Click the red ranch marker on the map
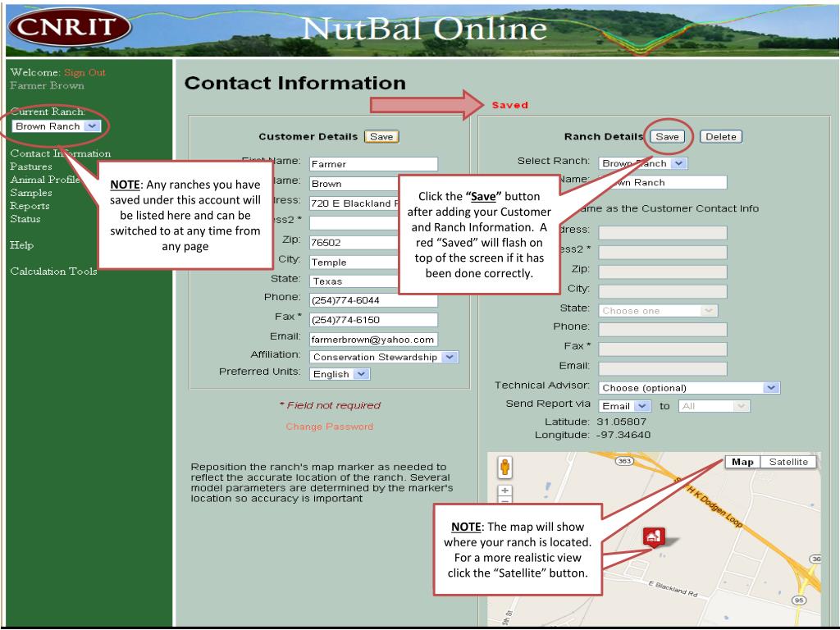This screenshot has height=630, width=840. [x=654, y=536]
